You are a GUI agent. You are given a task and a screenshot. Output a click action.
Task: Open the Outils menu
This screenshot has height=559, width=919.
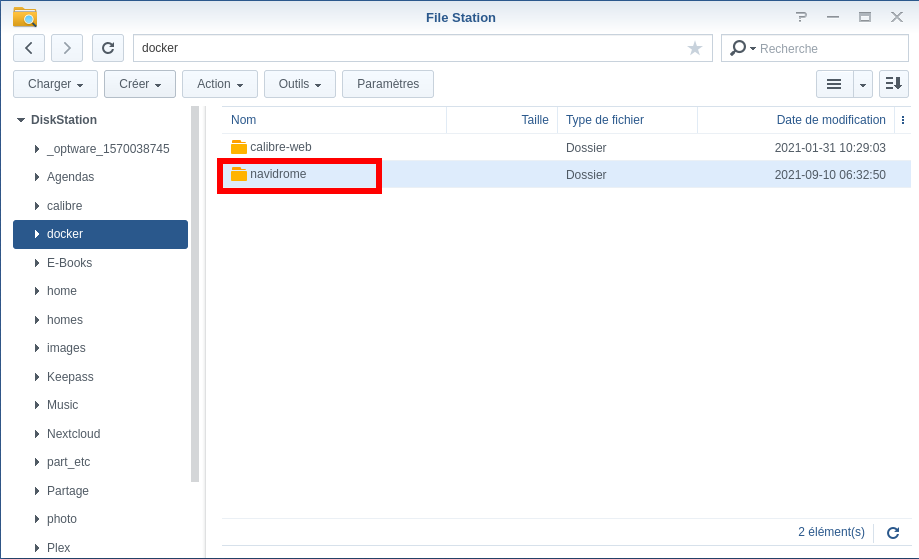(x=300, y=84)
